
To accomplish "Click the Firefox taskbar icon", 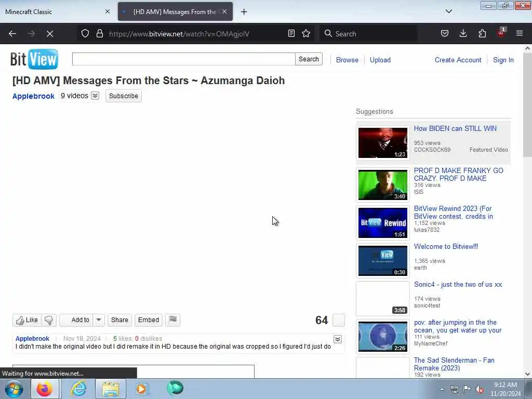I will tap(45, 389).
